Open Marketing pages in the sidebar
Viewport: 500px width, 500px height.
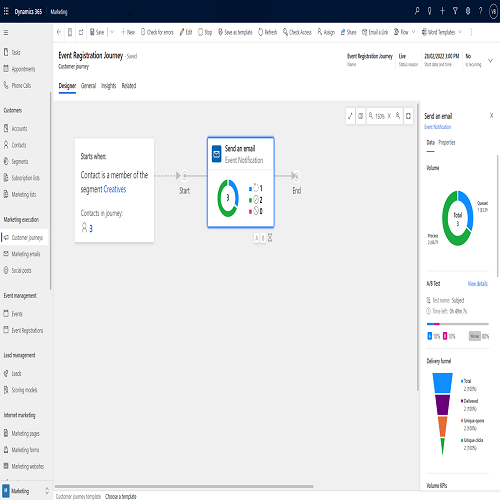click(x=24, y=433)
